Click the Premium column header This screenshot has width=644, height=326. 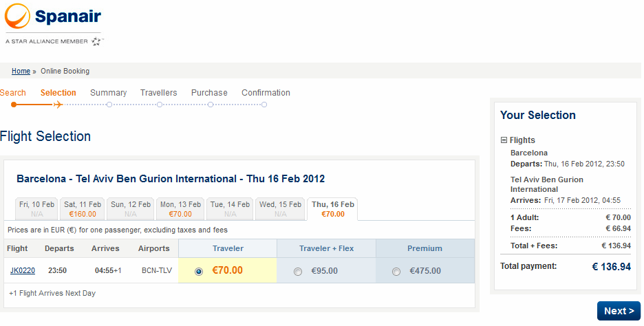pos(425,248)
